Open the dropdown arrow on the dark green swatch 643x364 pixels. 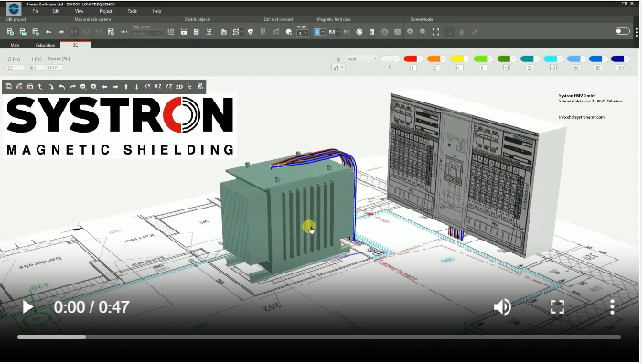tap(513, 59)
